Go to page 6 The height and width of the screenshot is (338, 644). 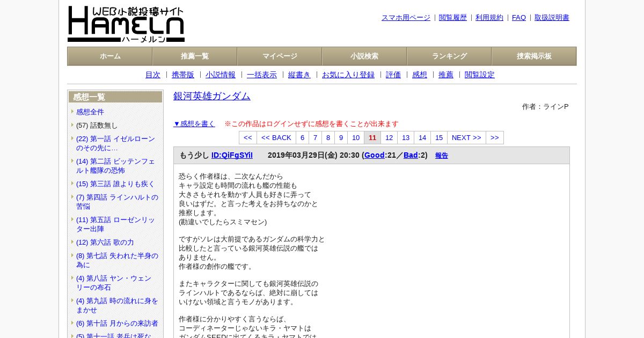pos(303,138)
